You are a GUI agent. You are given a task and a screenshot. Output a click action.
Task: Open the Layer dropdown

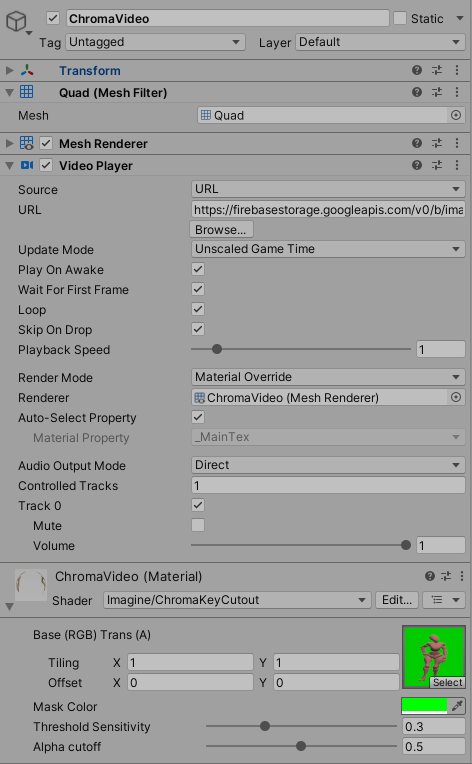(x=380, y=42)
